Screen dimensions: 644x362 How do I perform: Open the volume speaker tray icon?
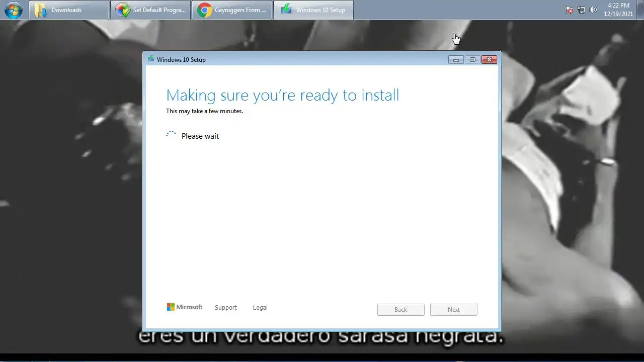pyautogui.click(x=593, y=10)
